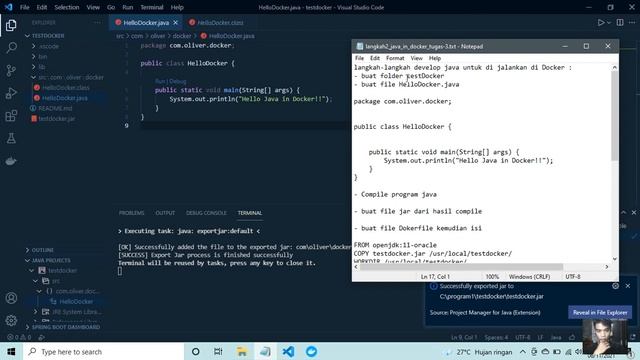Click the Visual Studio Code taskbar icon
This screenshot has width=640, height=360.
coord(288,351)
